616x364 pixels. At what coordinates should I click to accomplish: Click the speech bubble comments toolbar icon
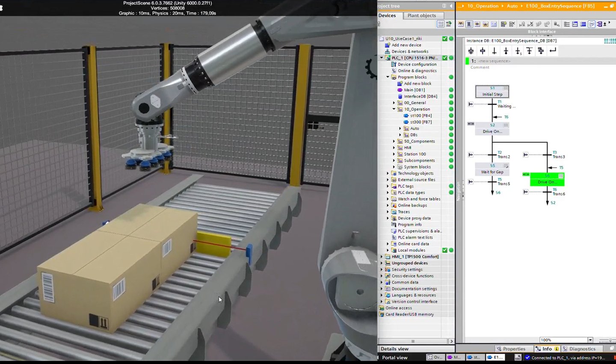pyautogui.click(x=592, y=24)
